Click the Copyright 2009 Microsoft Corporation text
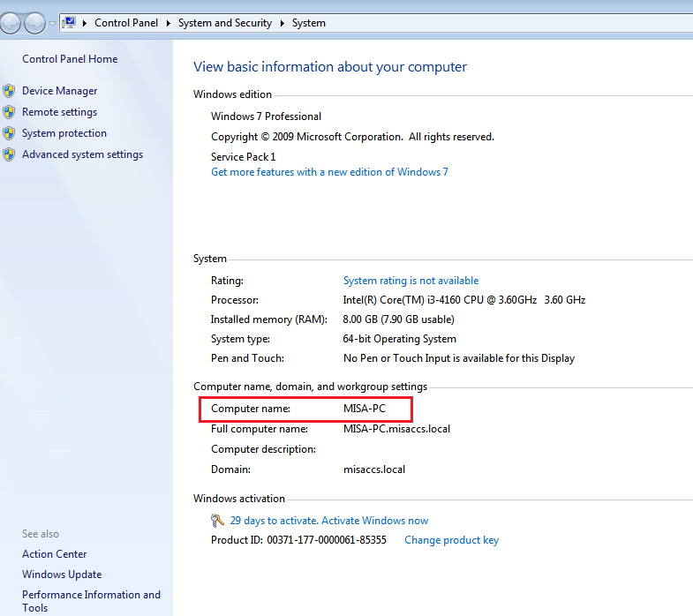 coord(353,137)
